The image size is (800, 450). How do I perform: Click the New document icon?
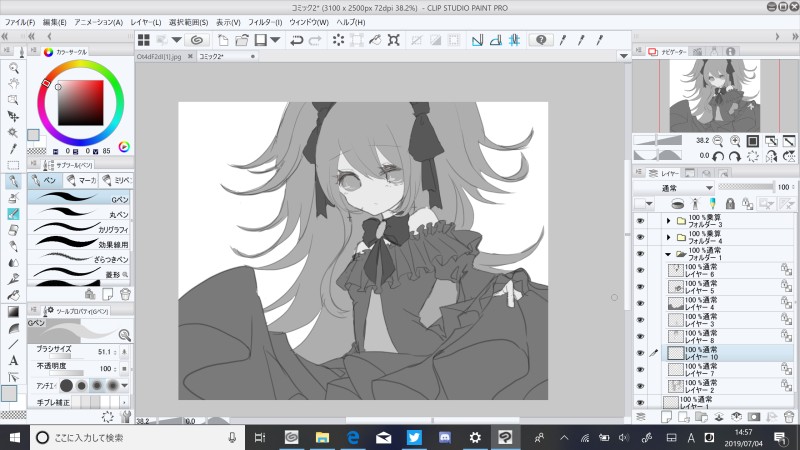pos(223,40)
